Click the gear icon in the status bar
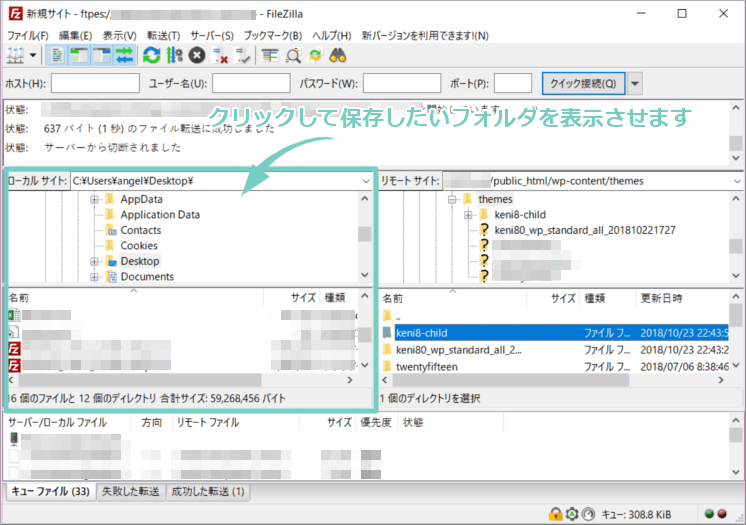The image size is (746, 525). pyautogui.click(x=572, y=514)
